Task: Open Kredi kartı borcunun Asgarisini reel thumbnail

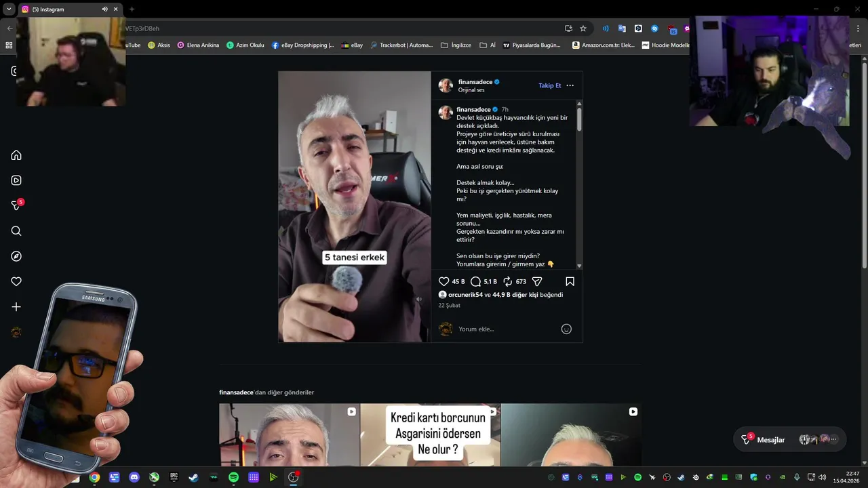Action: (x=430, y=435)
